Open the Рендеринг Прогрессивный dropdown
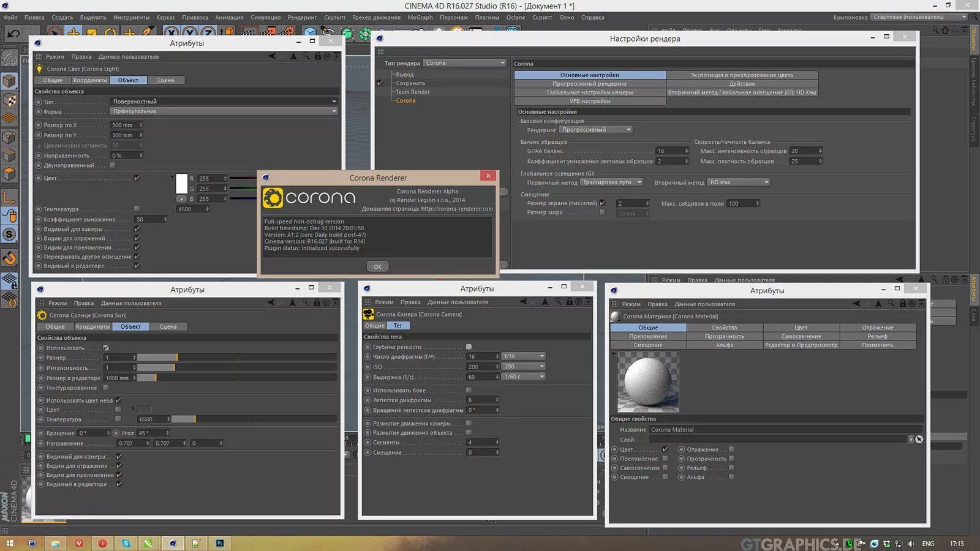 (x=596, y=130)
